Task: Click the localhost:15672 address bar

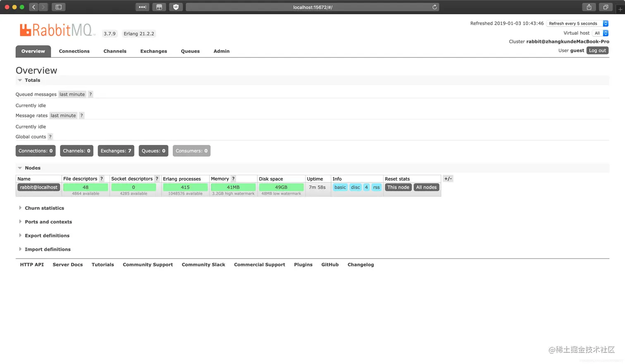Action: 312,7
